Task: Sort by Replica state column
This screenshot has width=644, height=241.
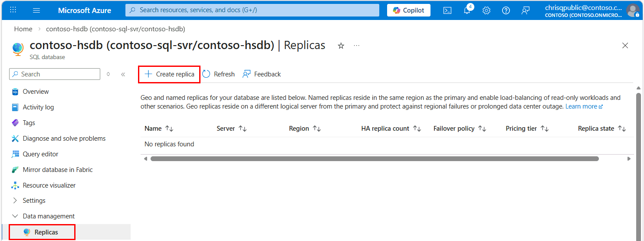Action: (602, 129)
